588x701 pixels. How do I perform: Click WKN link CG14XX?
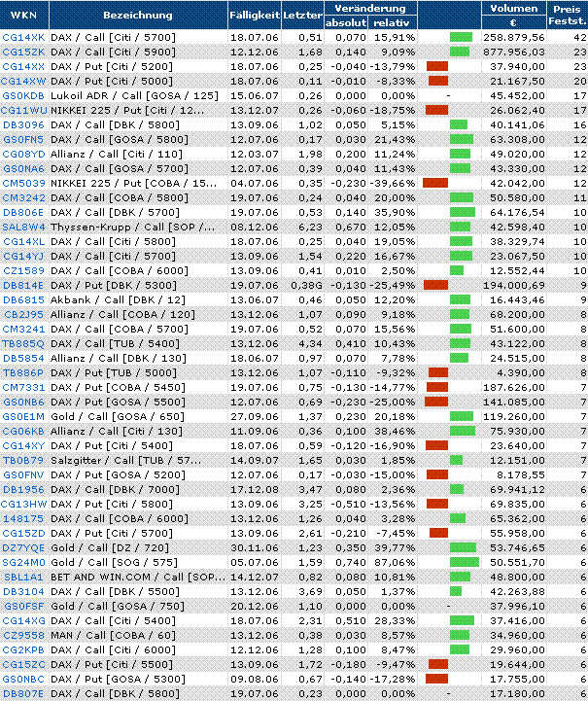23,67
